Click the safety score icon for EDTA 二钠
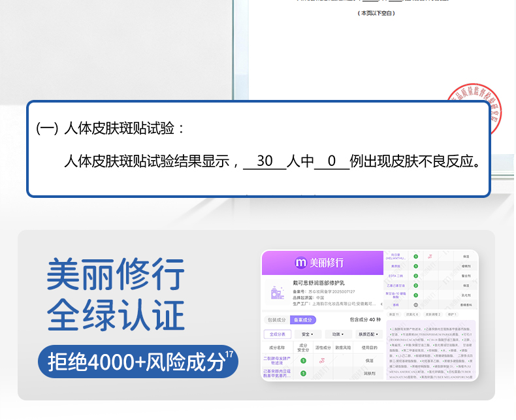 [x=415, y=276]
